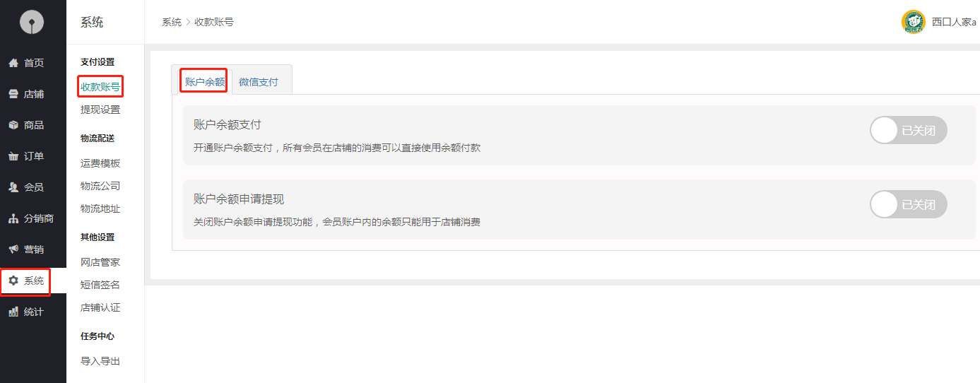This screenshot has width=980, height=383.
Task: Go to 运费模板 settings
Action: [100, 163]
